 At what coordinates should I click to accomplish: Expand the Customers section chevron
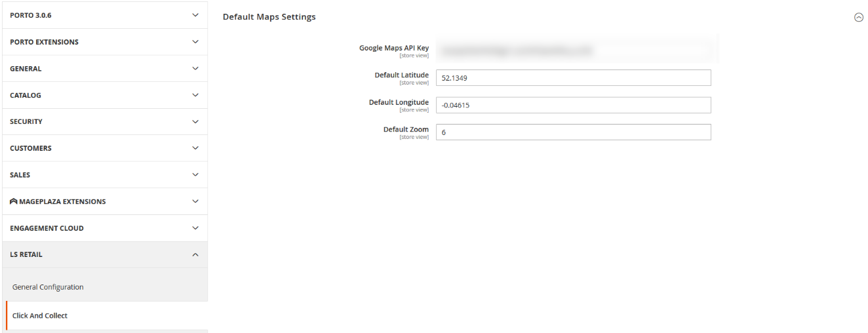pyautogui.click(x=195, y=148)
